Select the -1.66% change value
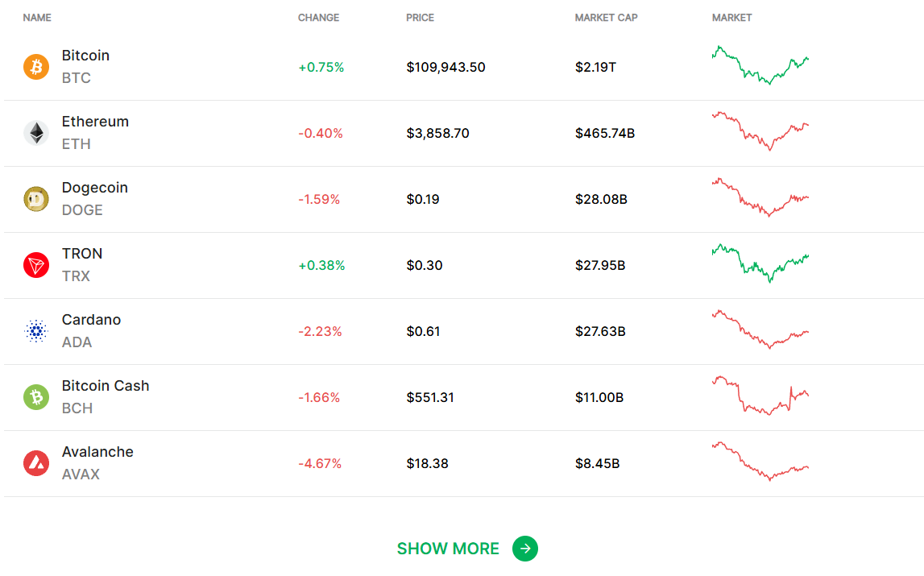 [319, 397]
